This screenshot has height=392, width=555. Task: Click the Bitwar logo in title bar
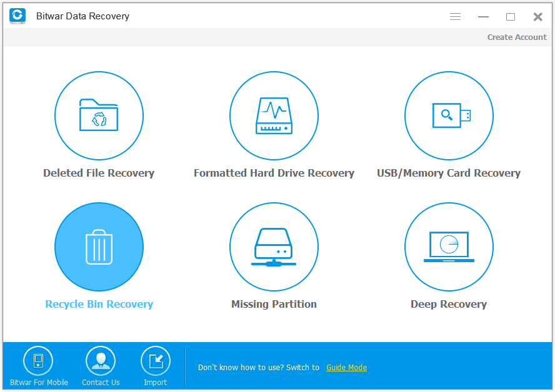pos(17,16)
